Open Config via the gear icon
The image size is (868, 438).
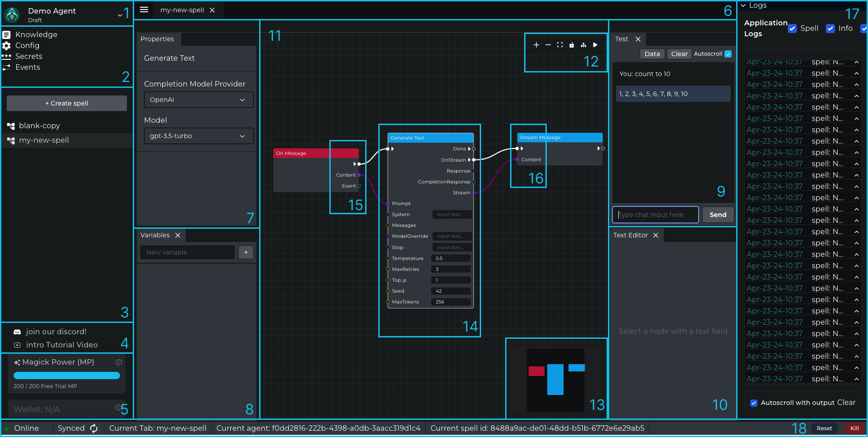(6, 45)
